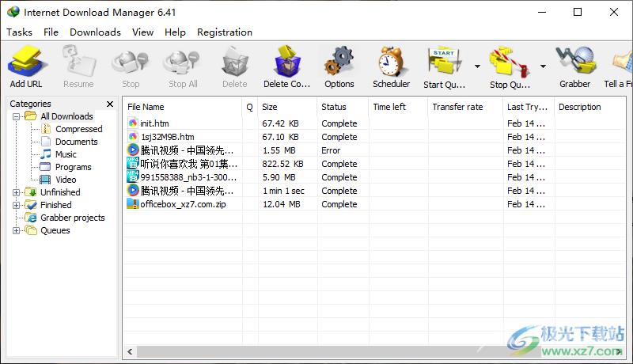
Task: Collapse the All Downloads tree node
Action: (x=16, y=116)
